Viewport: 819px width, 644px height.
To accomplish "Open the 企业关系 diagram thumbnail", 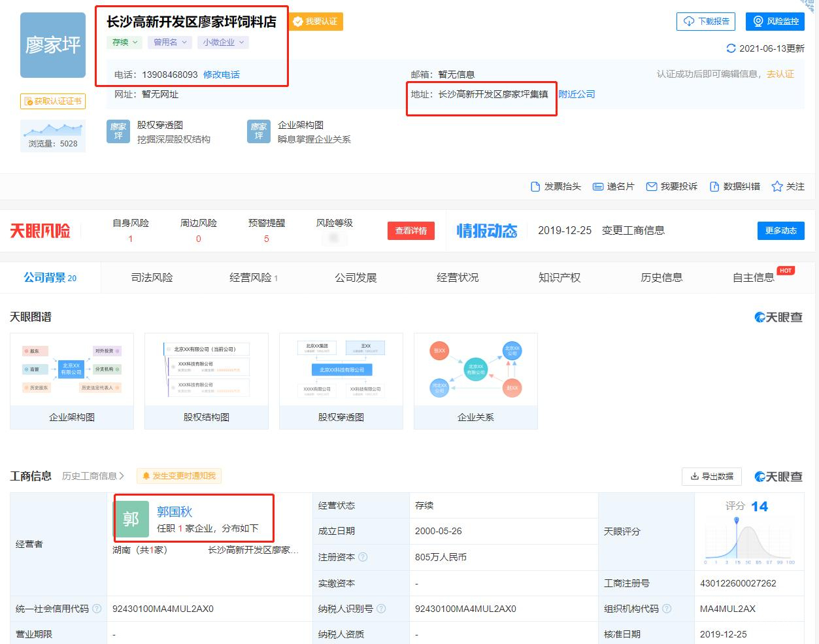I will [x=475, y=381].
